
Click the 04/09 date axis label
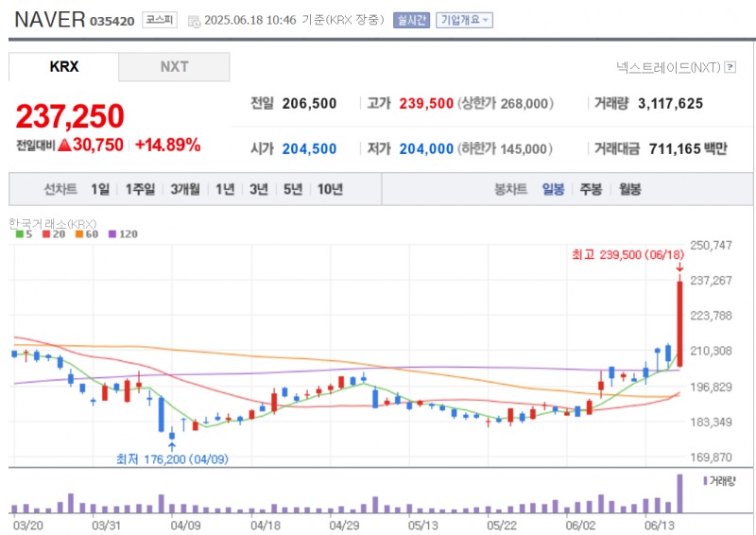185,526
